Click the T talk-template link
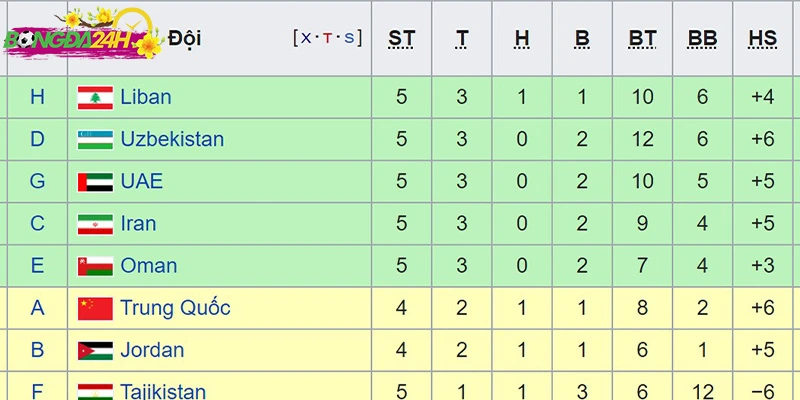The height and width of the screenshot is (400, 800). 328,38
